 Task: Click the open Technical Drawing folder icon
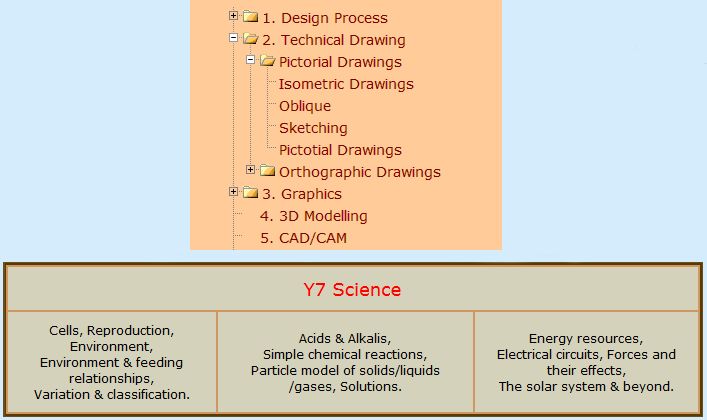point(250,40)
